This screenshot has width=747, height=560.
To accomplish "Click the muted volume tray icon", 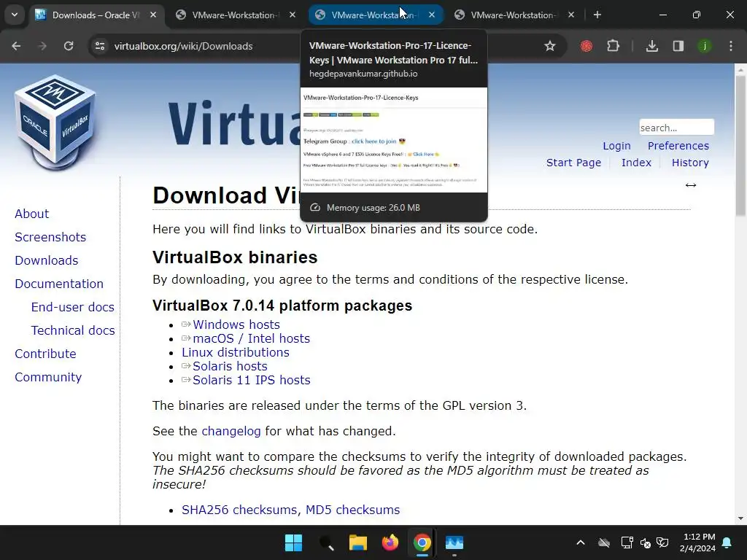I will coord(646,542).
